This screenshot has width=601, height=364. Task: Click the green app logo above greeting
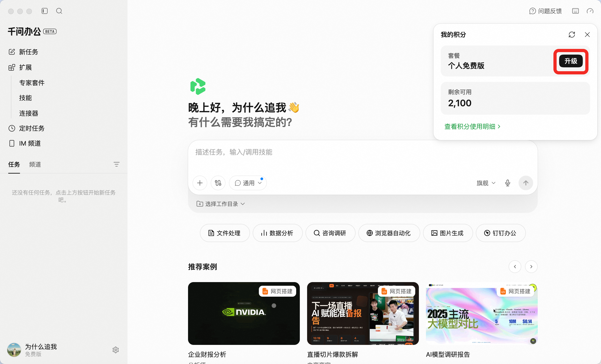pos(198,86)
